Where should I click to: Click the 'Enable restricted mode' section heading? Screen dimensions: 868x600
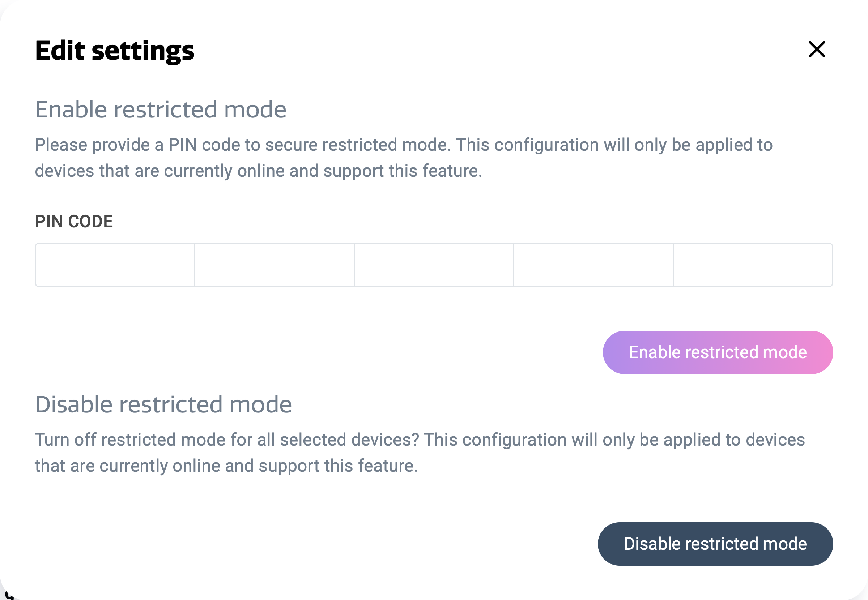pyautogui.click(x=161, y=110)
